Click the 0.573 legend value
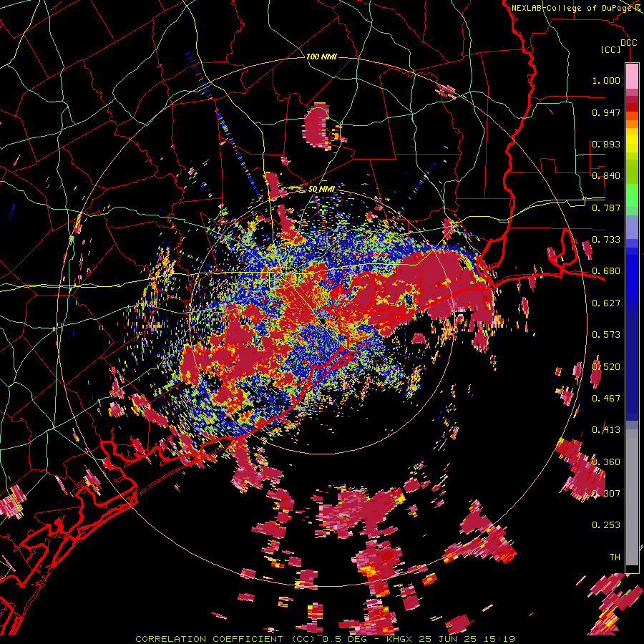Image resolution: width=644 pixels, height=644 pixels. click(606, 335)
